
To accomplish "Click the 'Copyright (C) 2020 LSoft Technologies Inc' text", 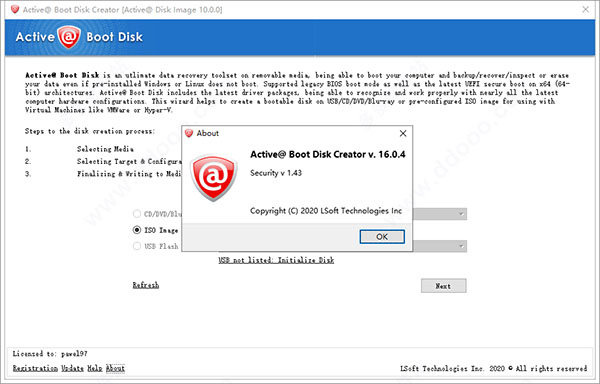I will tap(326, 210).
